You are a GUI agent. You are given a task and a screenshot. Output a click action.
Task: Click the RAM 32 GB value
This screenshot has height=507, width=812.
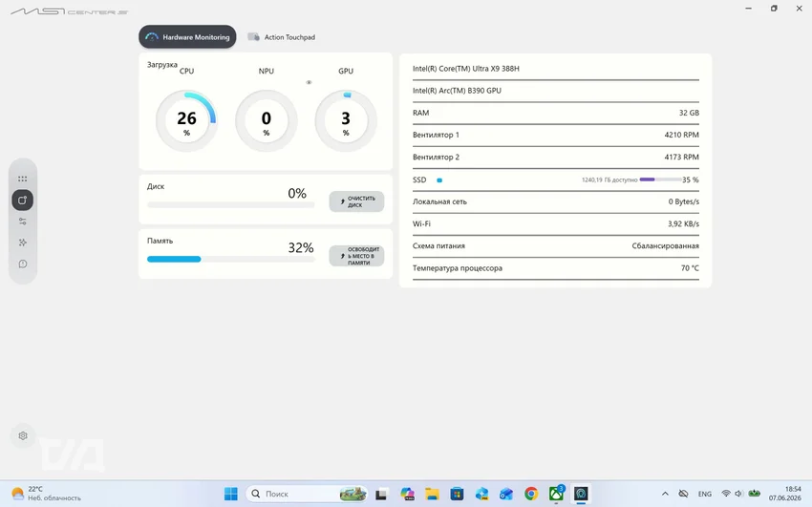click(x=689, y=113)
